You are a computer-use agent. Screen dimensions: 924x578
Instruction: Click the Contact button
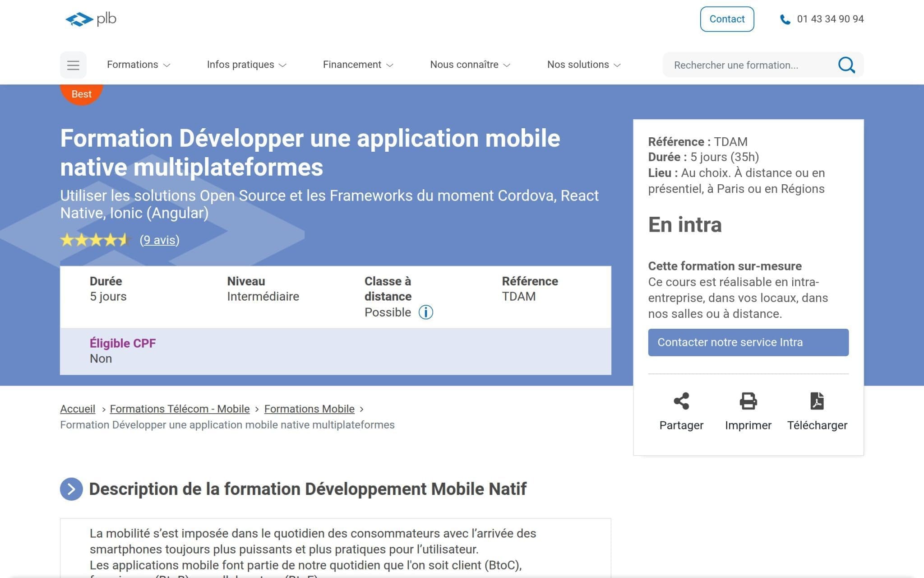point(727,19)
